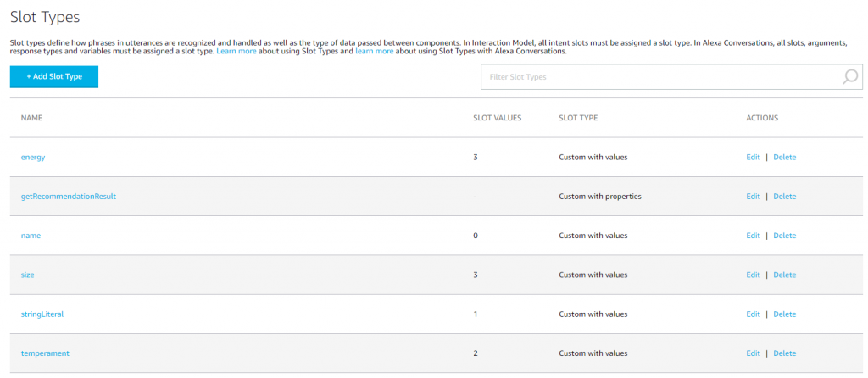Open the stringLiteral slot type
The image size is (868, 378).
[x=42, y=314]
